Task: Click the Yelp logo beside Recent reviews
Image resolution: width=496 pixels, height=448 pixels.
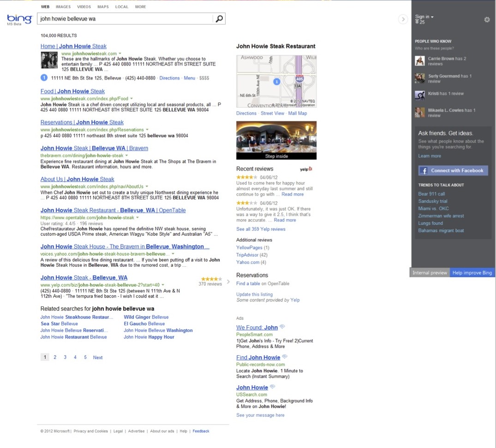Action: click(x=306, y=169)
